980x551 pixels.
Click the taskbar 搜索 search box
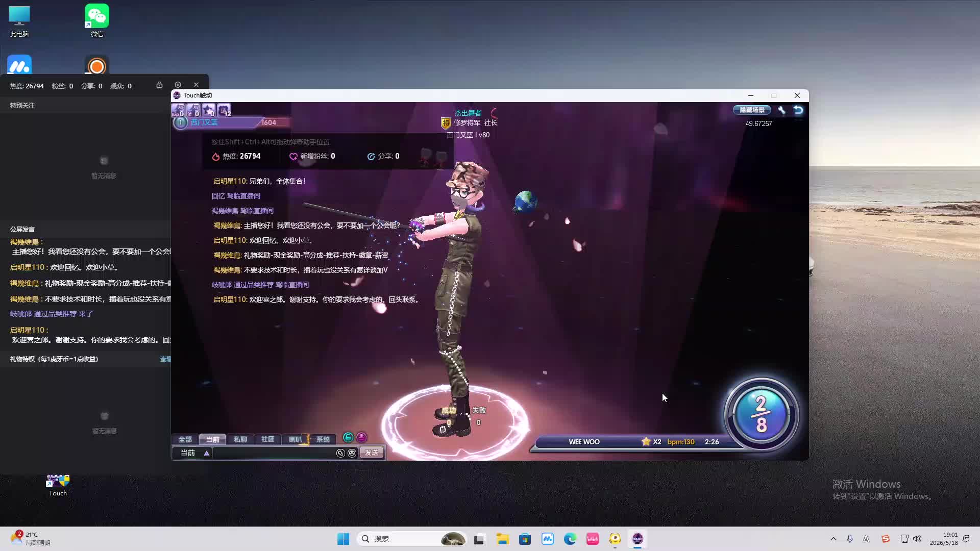[x=412, y=539]
